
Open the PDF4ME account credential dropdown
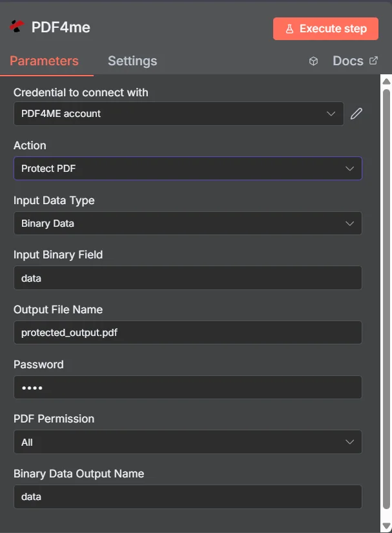[x=179, y=114]
